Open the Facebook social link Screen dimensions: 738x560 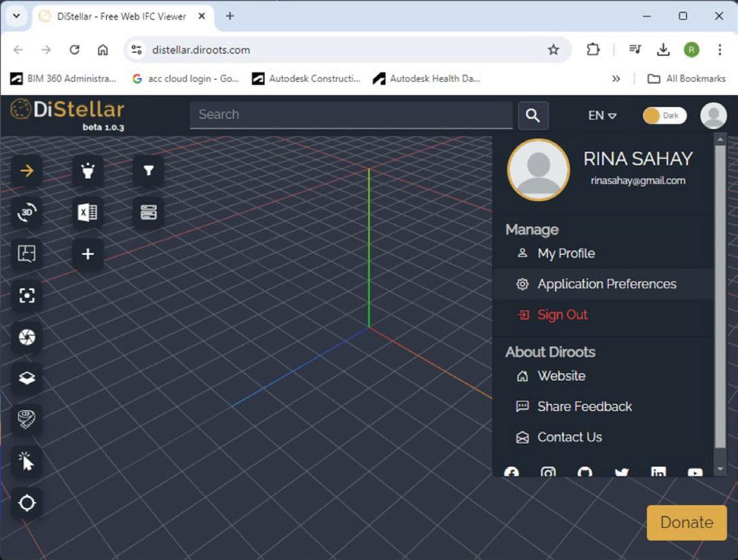pyautogui.click(x=512, y=471)
